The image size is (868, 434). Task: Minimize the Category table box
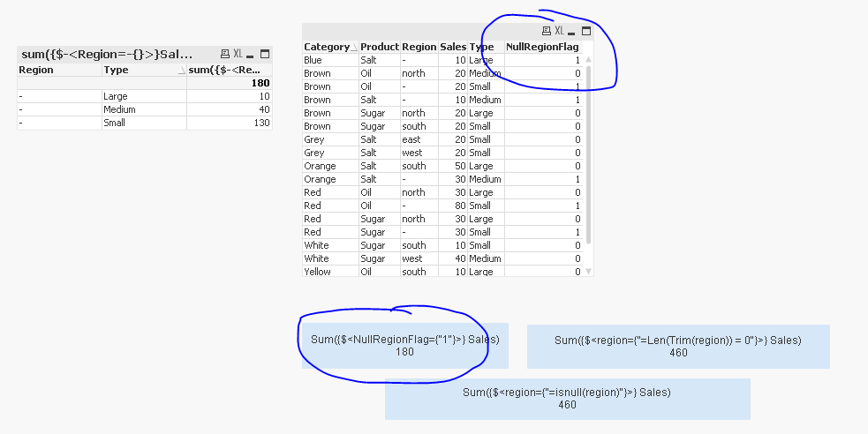coord(571,32)
